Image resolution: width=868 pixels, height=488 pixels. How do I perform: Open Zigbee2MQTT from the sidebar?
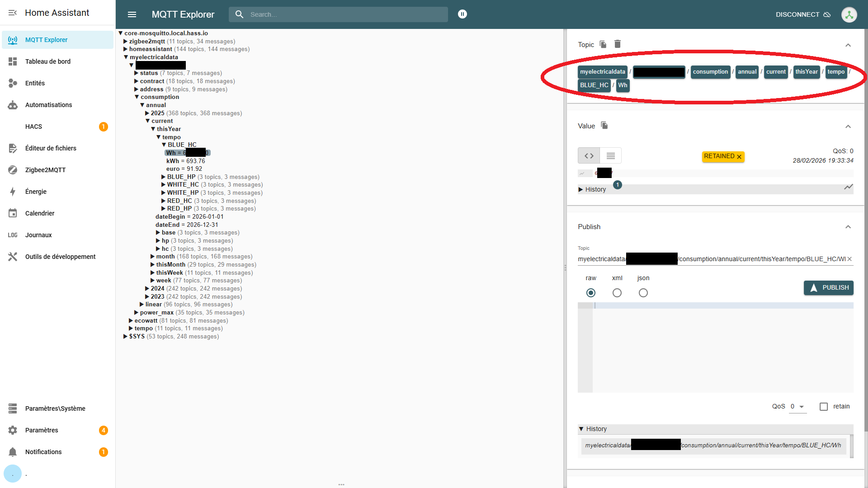(45, 170)
